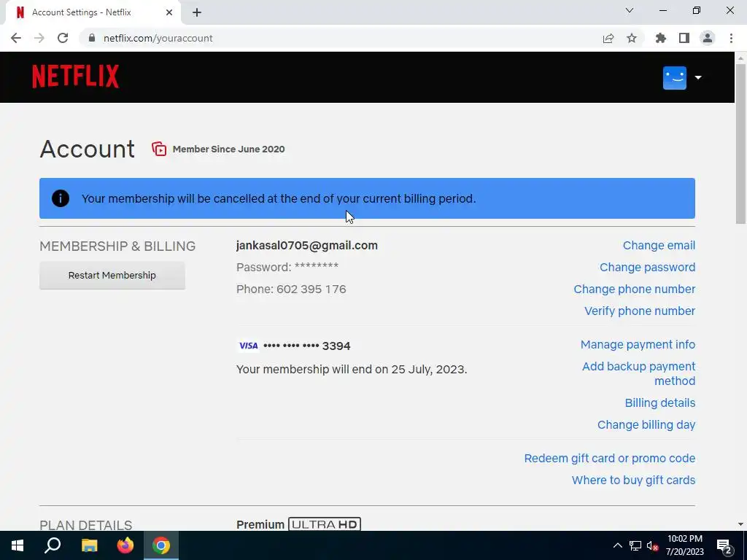
Task: Reload the Netflix account page
Action: click(63, 38)
